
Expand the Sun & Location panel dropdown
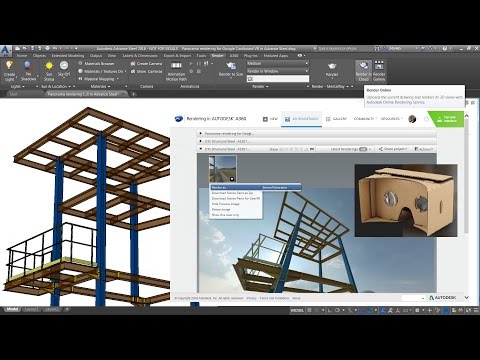pyautogui.click(x=56, y=86)
